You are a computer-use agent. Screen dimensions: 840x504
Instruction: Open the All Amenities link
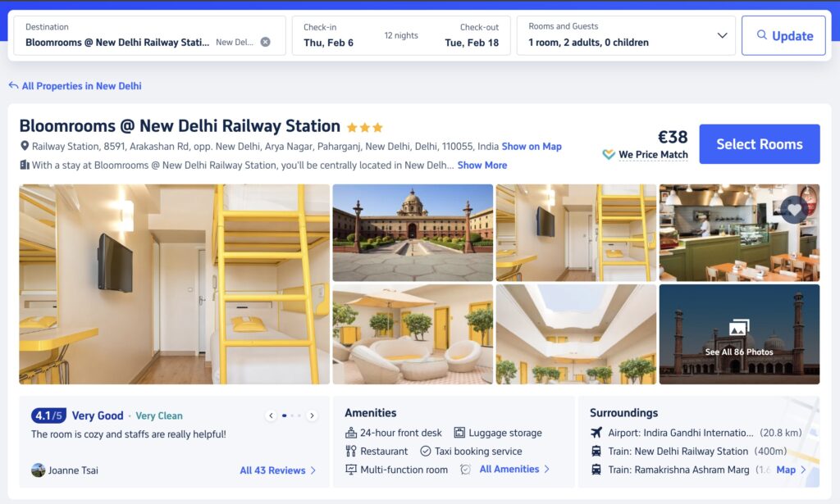click(509, 470)
